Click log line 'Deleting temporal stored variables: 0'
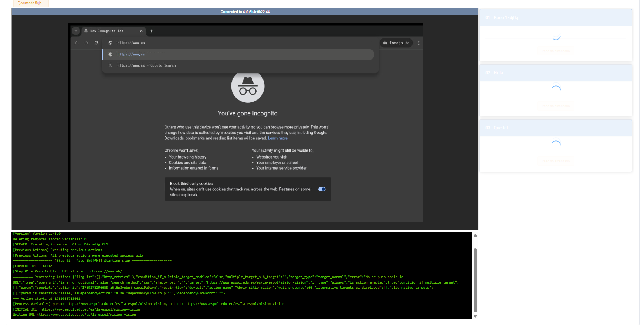644x329 pixels. (x=50, y=239)
